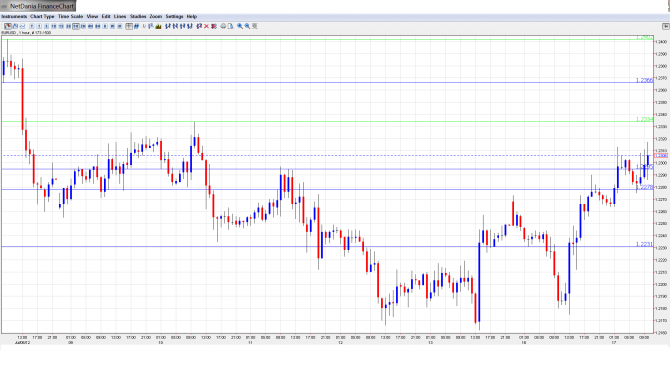This screenshot has width=670, height=376.
Task: Click the 1.2366 blue resistance line label
Action: (644, 80)
